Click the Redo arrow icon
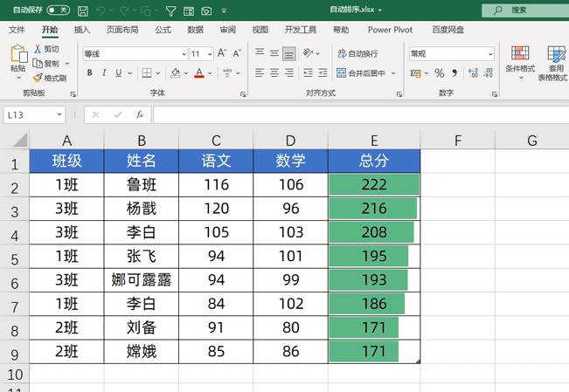The height and width of the screenshot is (392, 569). tap(124, 10)
